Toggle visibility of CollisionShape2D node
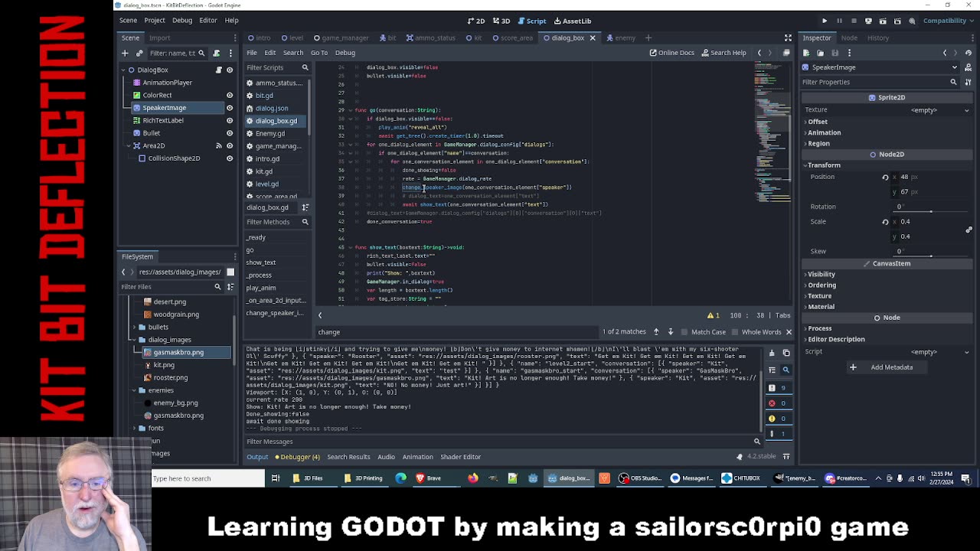The height and width of the screenshot is (551, 980). point(229,158)
